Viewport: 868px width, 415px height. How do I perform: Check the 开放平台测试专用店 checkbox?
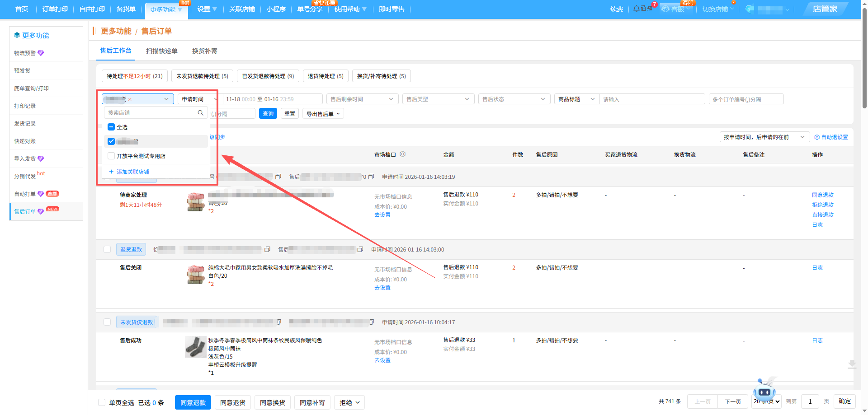tap(111, 156)
